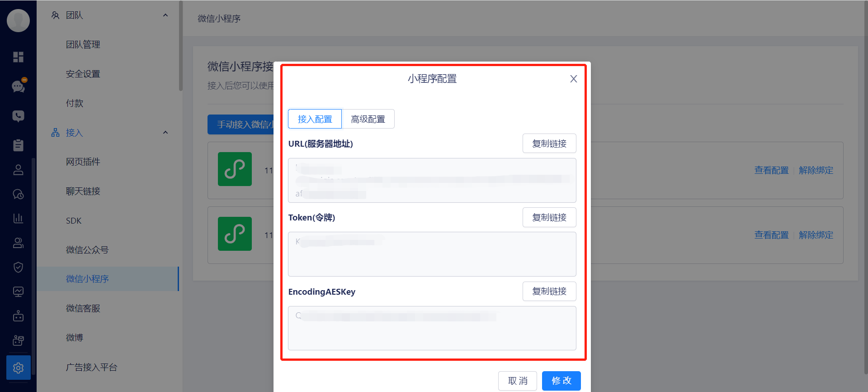Copy the Token value

[x=549, y=217]
